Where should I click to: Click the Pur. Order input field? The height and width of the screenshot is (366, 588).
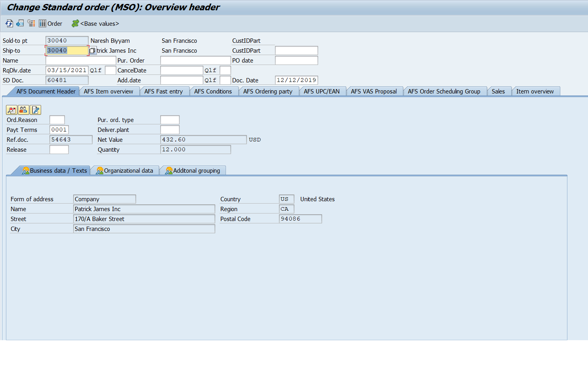point(195,61)
